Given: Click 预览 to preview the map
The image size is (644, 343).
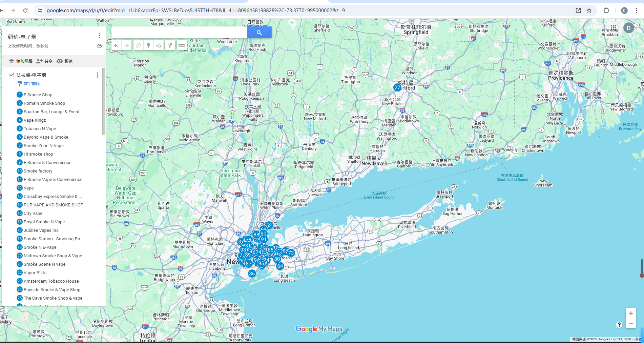Looking at the screenshot, I should coord(65,61).
